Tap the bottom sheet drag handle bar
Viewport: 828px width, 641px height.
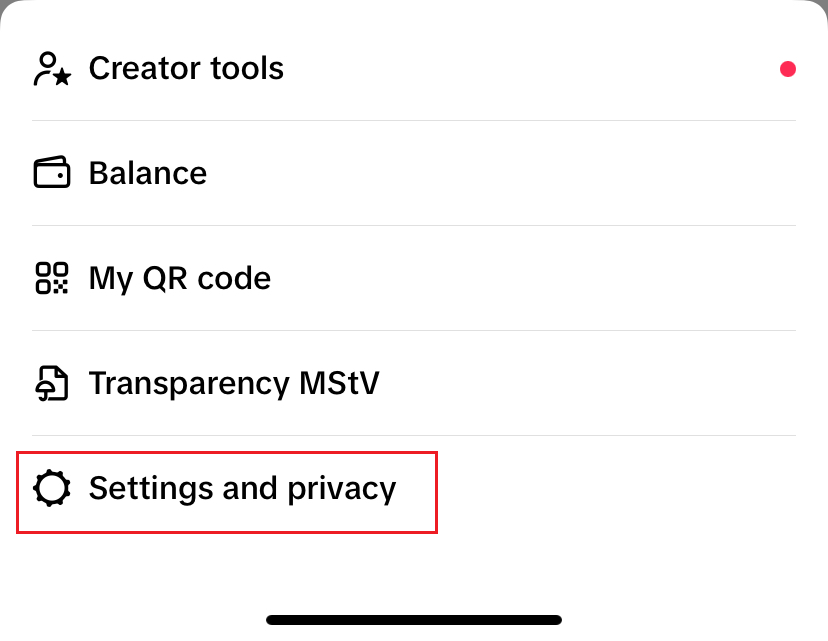(414, 618)
